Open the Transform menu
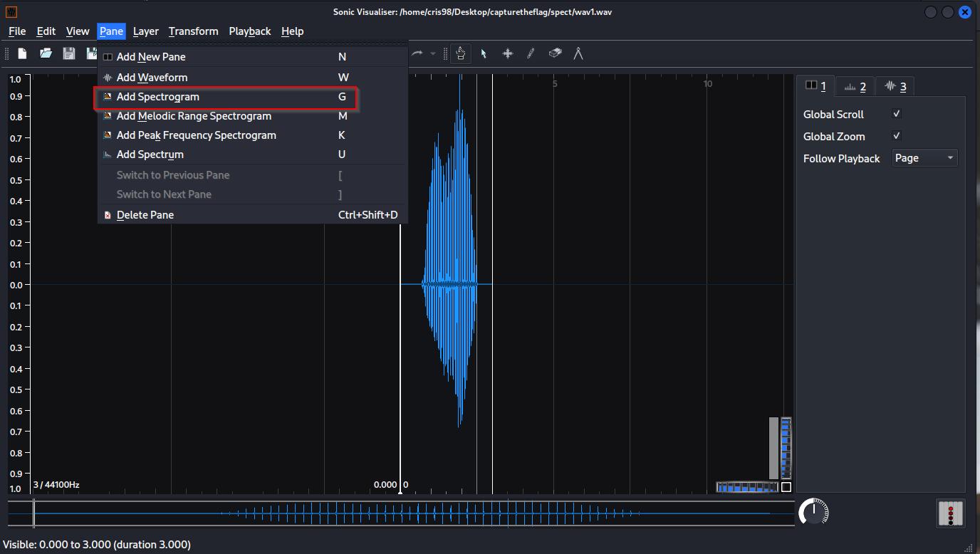This screenshot has height=554, width=980. [x=194, y=31]
